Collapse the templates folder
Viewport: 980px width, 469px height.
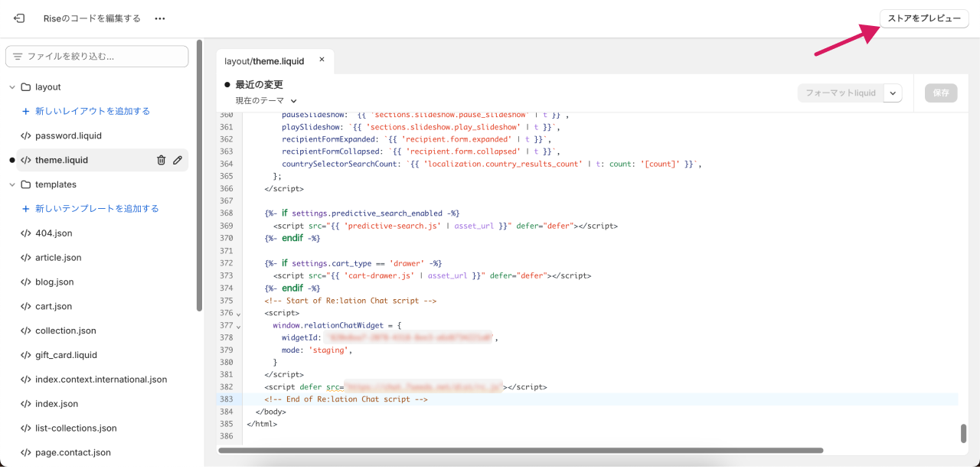pyautogui.click(x=12, y=184)
